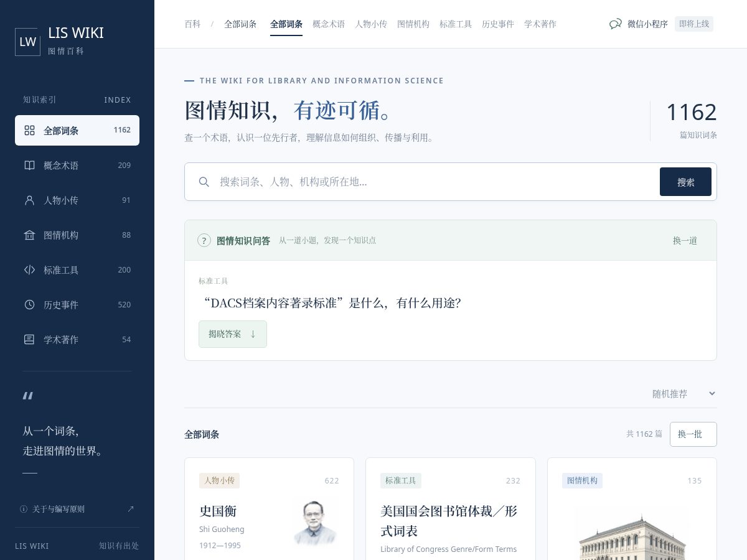
Task: Switch to the 图情机构 top tab
Action: click(x=413, y=24)
